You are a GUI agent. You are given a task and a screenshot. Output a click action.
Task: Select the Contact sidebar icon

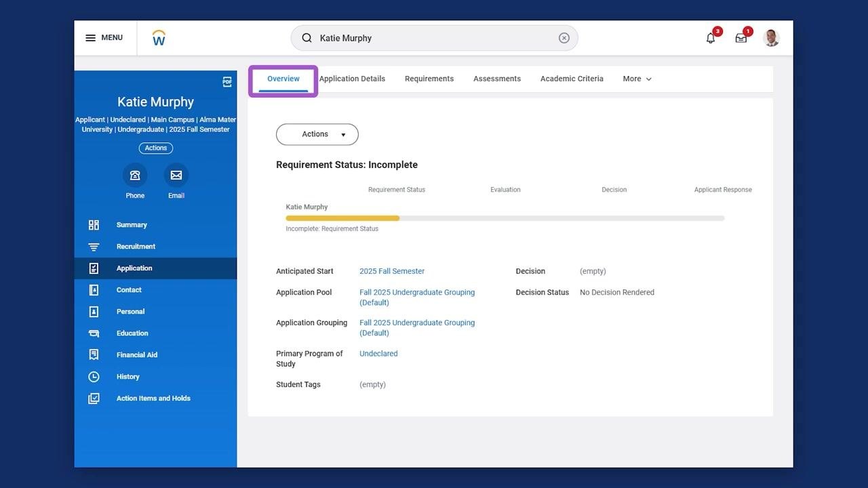(x=94, y=290)
